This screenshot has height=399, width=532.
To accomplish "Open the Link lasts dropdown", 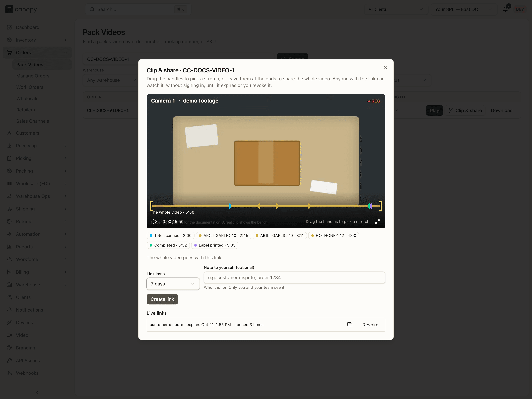I will [x=173, y=284].
